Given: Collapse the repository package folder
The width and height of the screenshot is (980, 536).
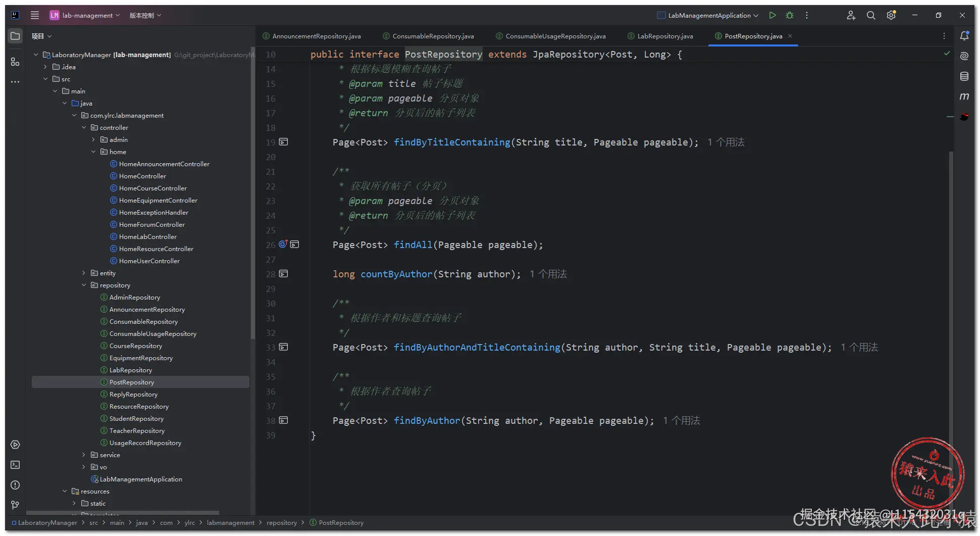Looking at the screenshot, I should pos(84,285).
